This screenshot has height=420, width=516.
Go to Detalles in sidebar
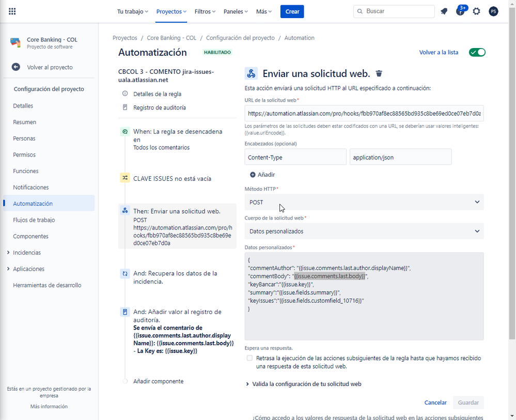pyautogui.click(x=23, y=106)
